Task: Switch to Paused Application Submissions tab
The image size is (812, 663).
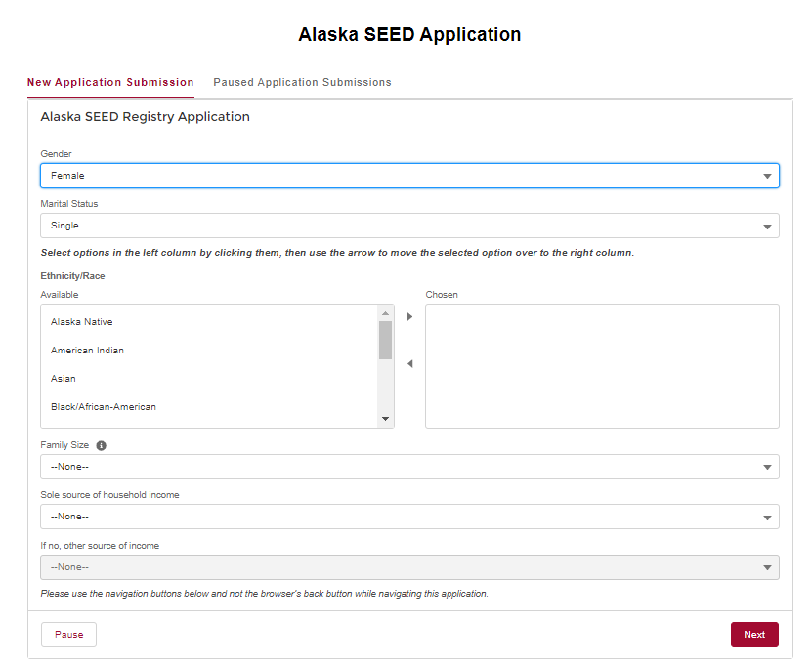Action: pyautogui.click(x=303, y=82)
